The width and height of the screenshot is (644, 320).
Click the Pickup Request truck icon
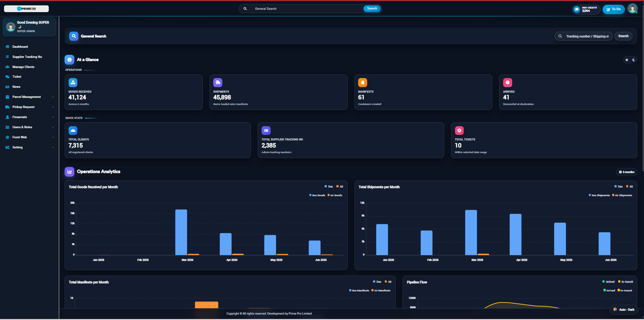[7, 107]
